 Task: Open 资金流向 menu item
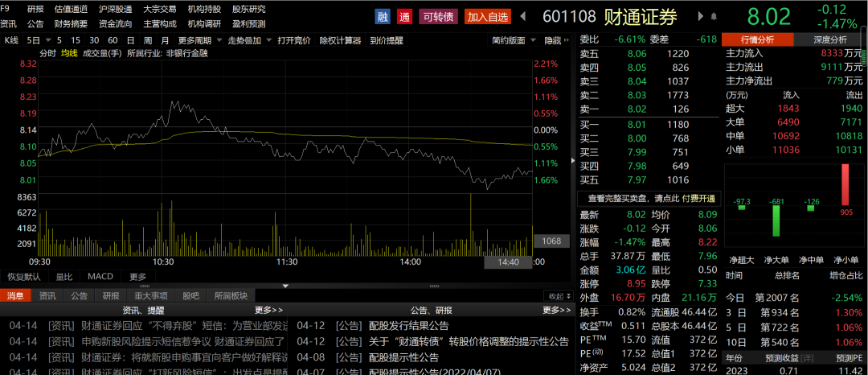[x=115, y=24]
